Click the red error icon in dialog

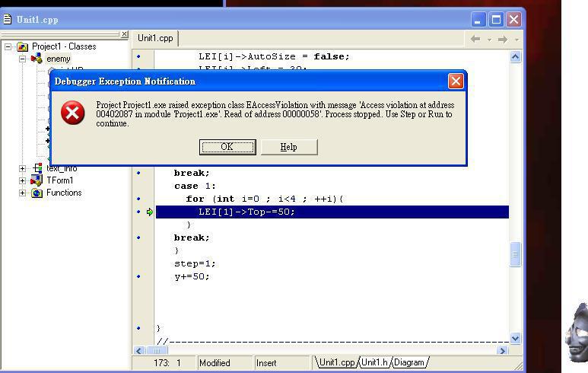[73, 113]
